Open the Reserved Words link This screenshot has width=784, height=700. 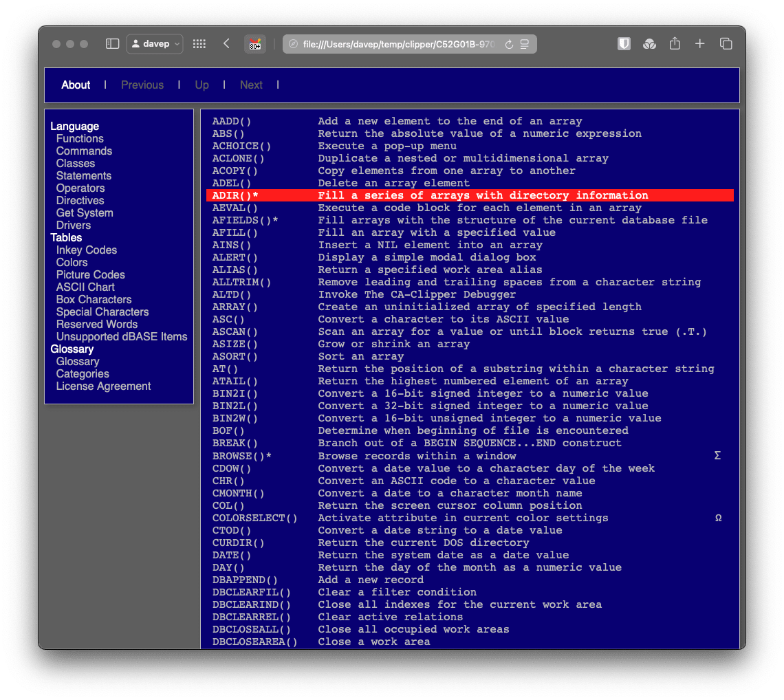[x=96, y=325]
